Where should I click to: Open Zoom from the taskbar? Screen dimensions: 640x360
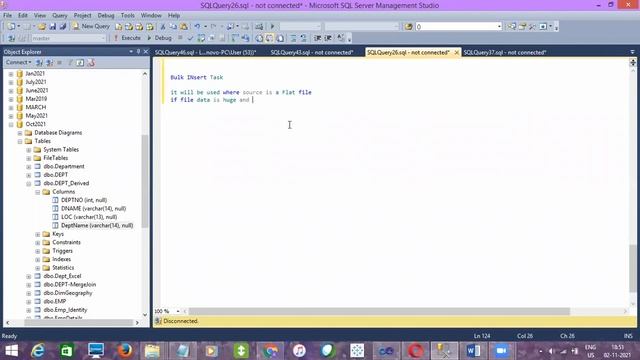[501, 351]
